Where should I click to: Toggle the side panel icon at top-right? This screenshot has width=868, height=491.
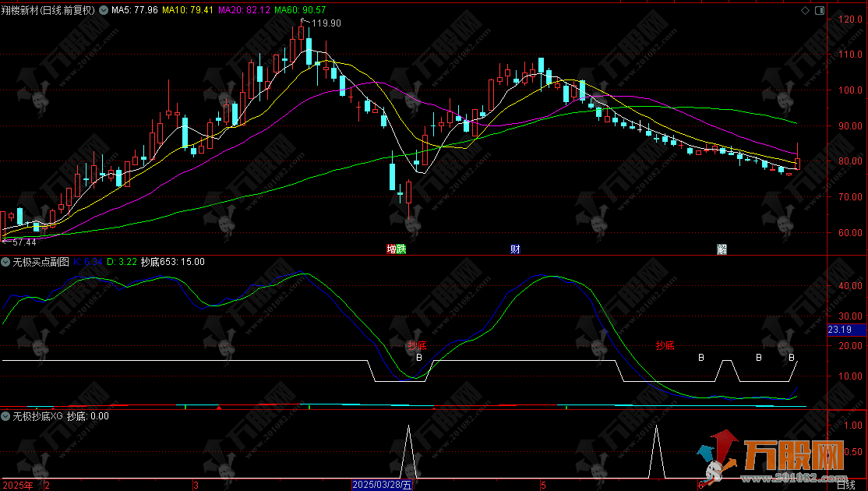tap(821, 10)
